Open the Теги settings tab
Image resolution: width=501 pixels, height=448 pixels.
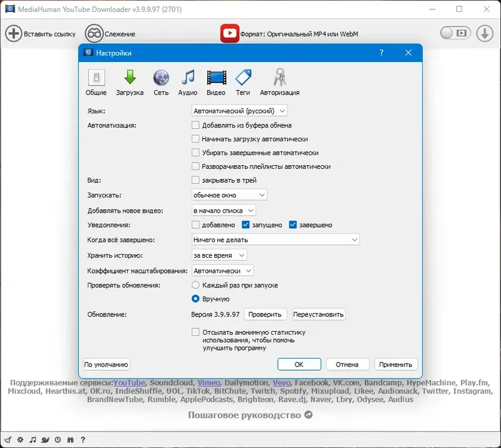(x=243, y=83)
